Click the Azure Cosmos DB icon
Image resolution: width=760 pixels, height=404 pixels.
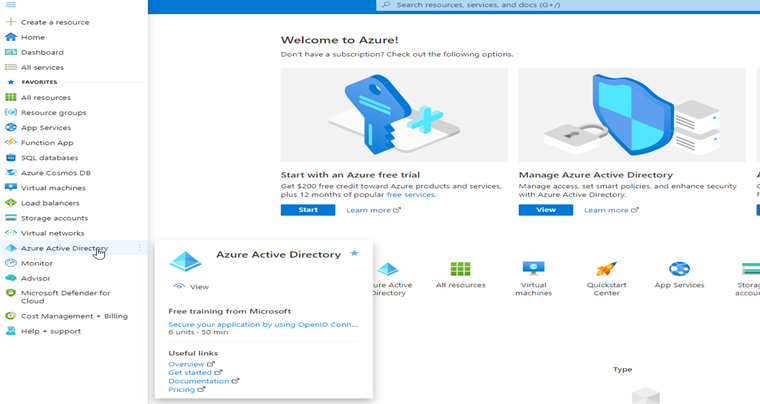click(x=11, y=172)
